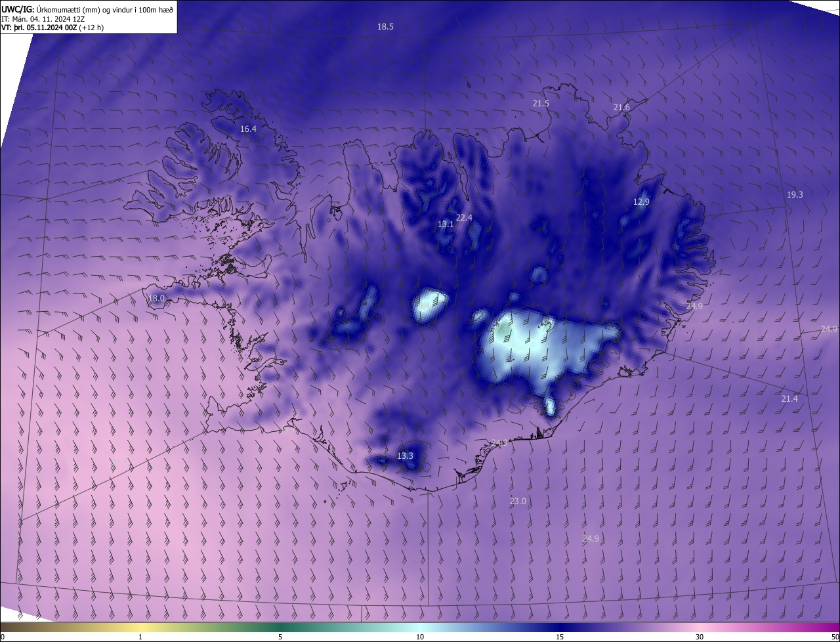Click the 23.0 value on the map

tap(518, 502)
